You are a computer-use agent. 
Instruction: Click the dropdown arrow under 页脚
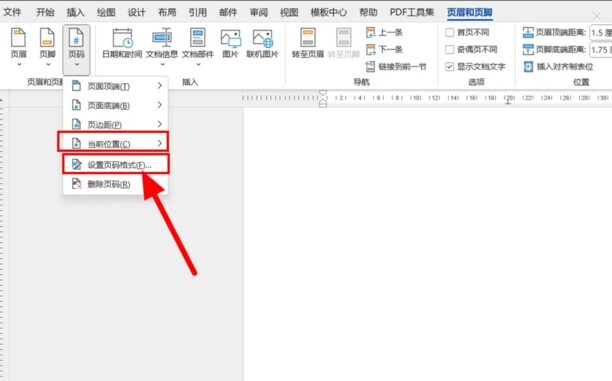click(x=48, y=64)
